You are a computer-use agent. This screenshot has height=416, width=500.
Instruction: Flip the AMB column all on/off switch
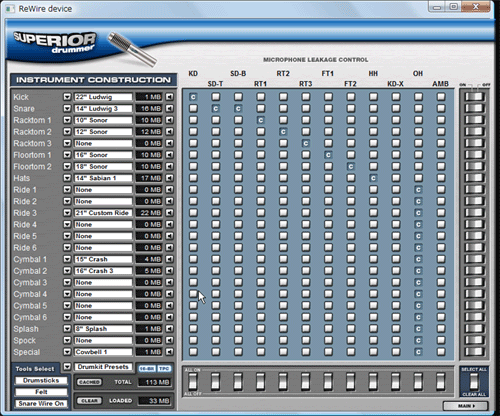tap(441, 382)
